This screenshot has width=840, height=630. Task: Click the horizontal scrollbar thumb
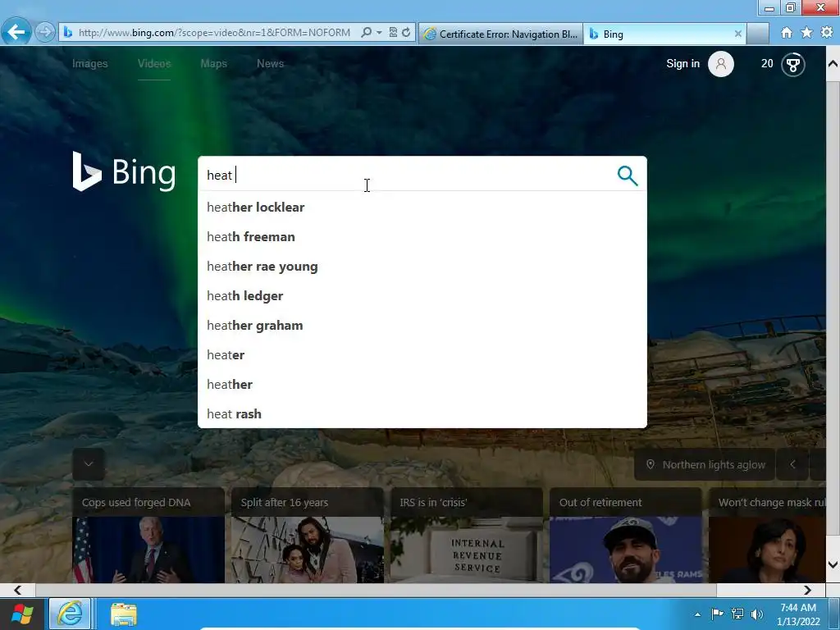tap(376, 590)
